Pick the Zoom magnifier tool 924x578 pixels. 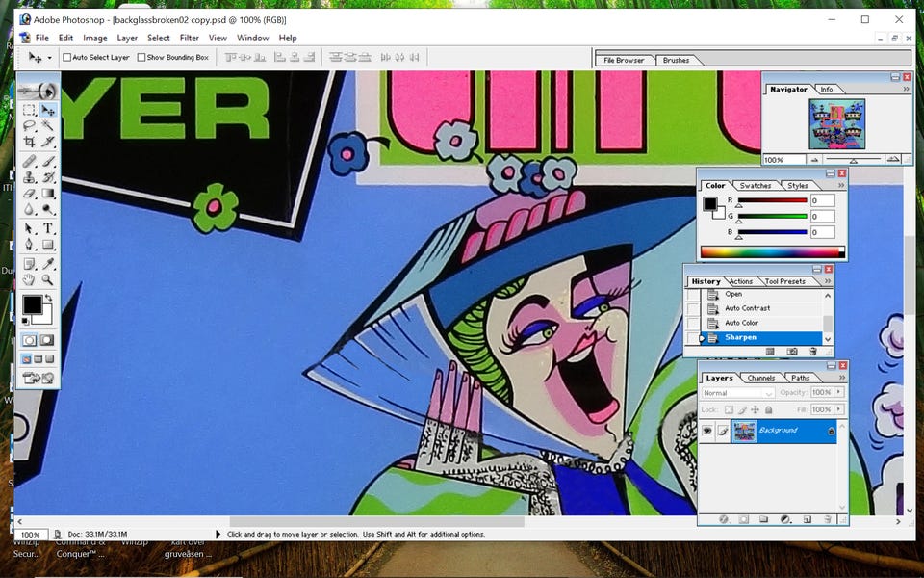[48, 279]
